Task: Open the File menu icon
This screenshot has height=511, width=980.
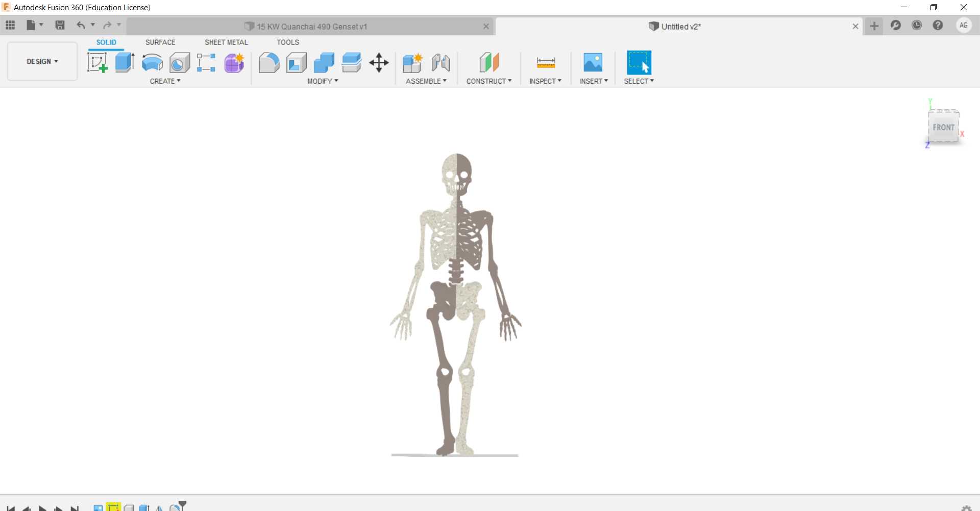Action: pos(34,25)
